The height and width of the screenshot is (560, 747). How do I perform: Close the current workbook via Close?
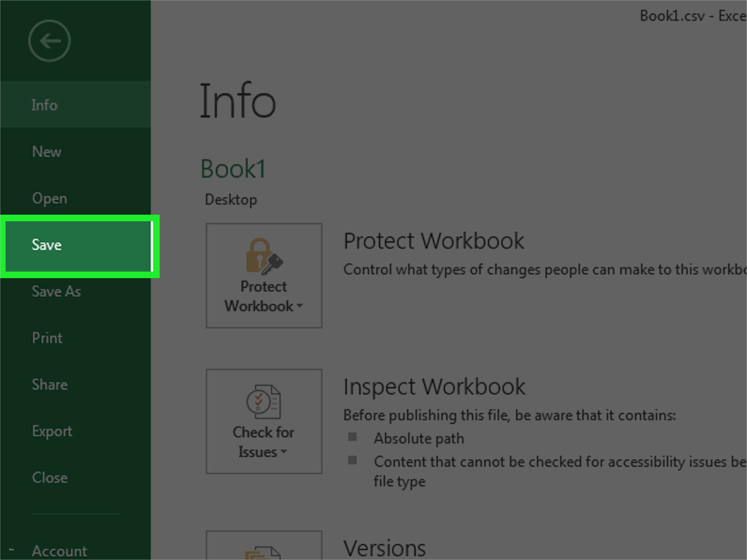(50, 477)
